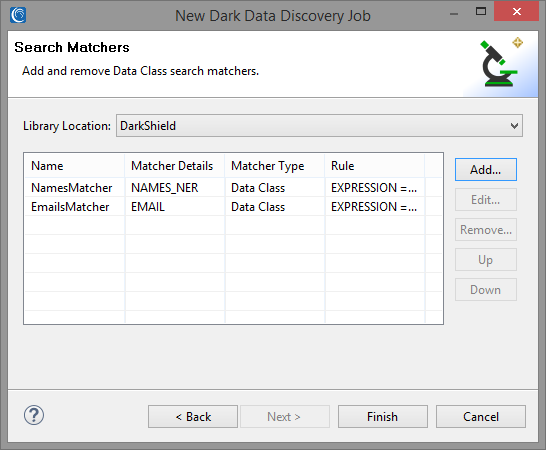
Task: Select the NamesMatcher row
Action: [233, 188]
